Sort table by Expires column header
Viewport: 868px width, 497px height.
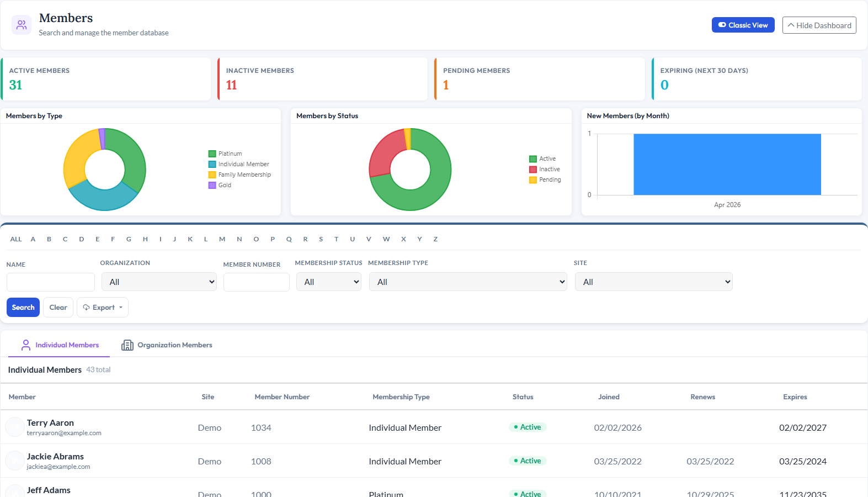795,397
